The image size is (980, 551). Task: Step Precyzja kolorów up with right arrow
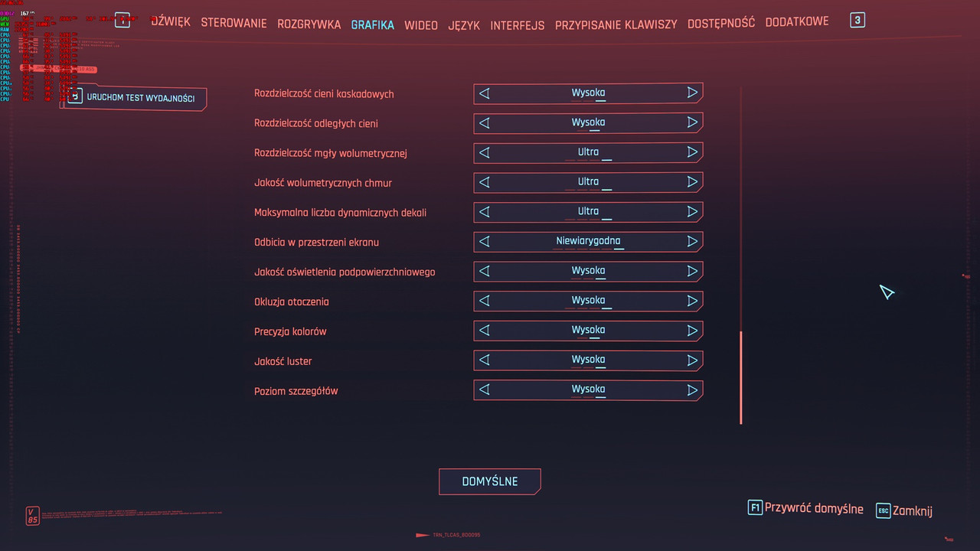692,331
